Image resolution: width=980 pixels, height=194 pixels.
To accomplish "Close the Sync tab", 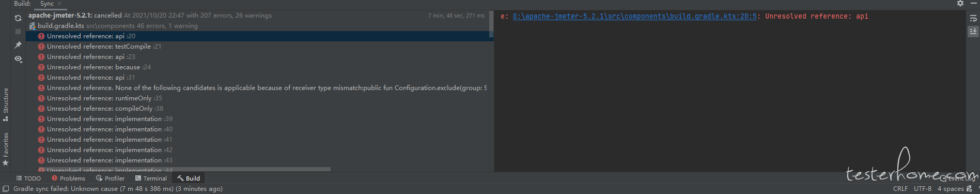I will [x=59, y=4].
